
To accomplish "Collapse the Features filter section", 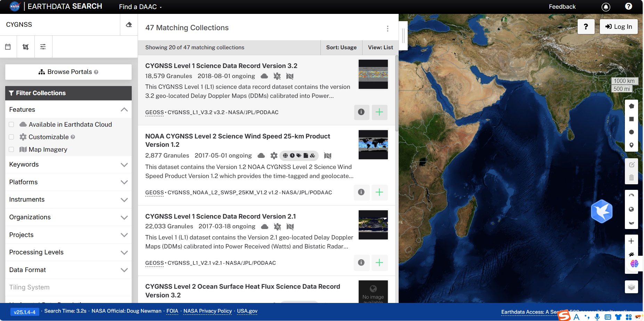I will [x=68, y=110].
